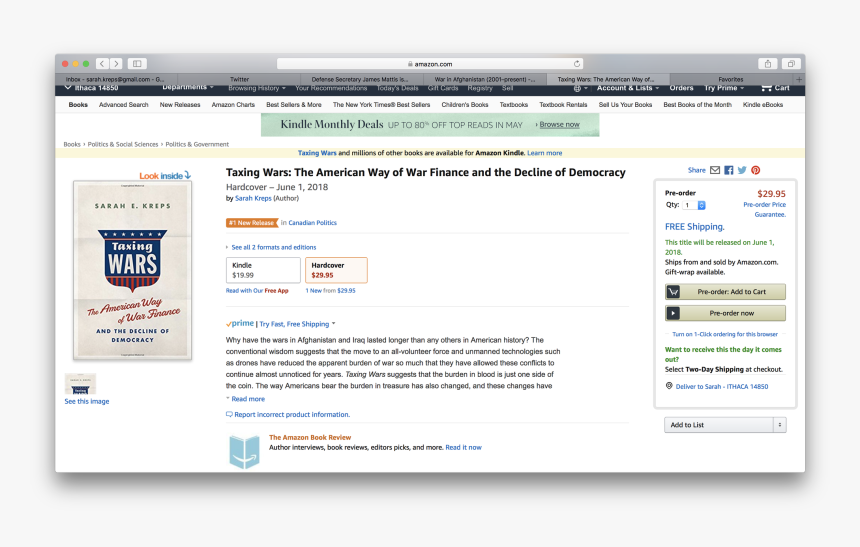
Task: Expand See all 2 formats and editions
Action: pos(274,247)
